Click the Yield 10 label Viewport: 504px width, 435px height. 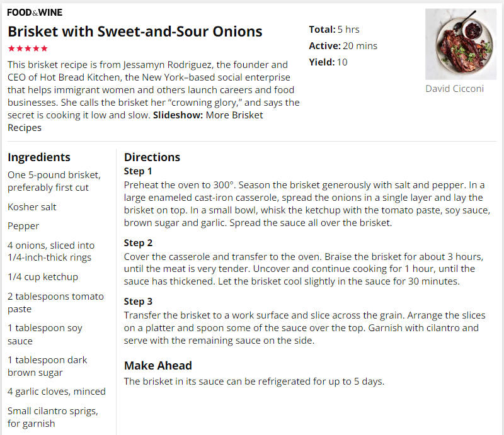point(328,62)
